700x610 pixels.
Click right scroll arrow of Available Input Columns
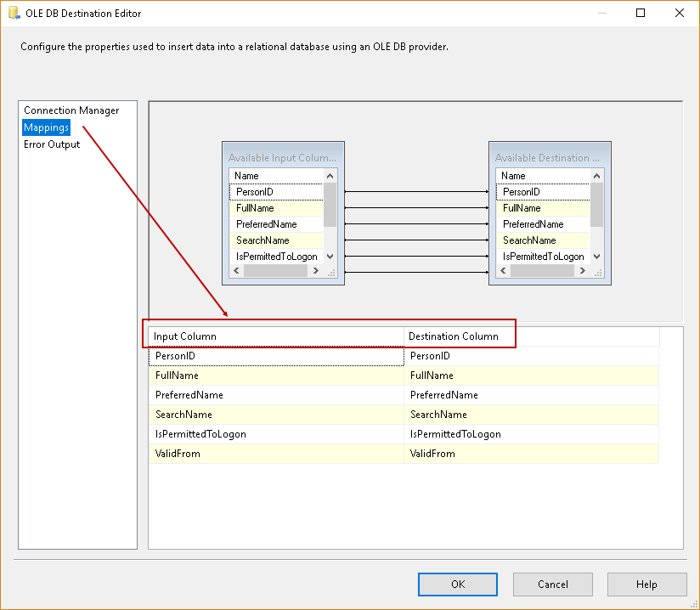[315, 271]
